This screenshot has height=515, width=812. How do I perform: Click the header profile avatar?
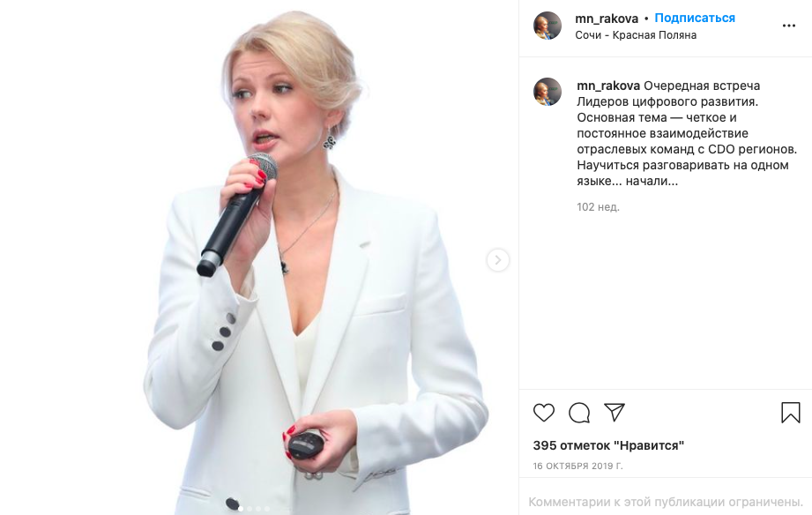point(548,26)
